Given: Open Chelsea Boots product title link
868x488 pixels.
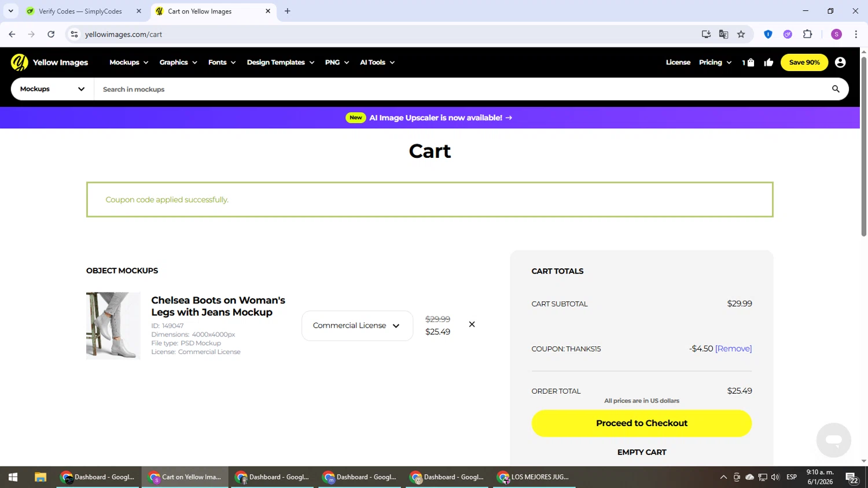Looking at the screenshot, I should (218, 306).
